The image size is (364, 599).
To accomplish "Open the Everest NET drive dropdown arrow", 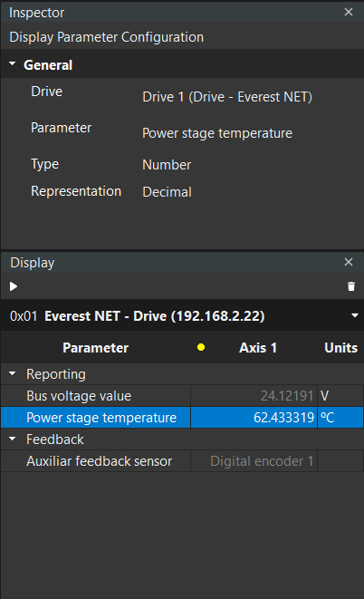I will point(354,315).
